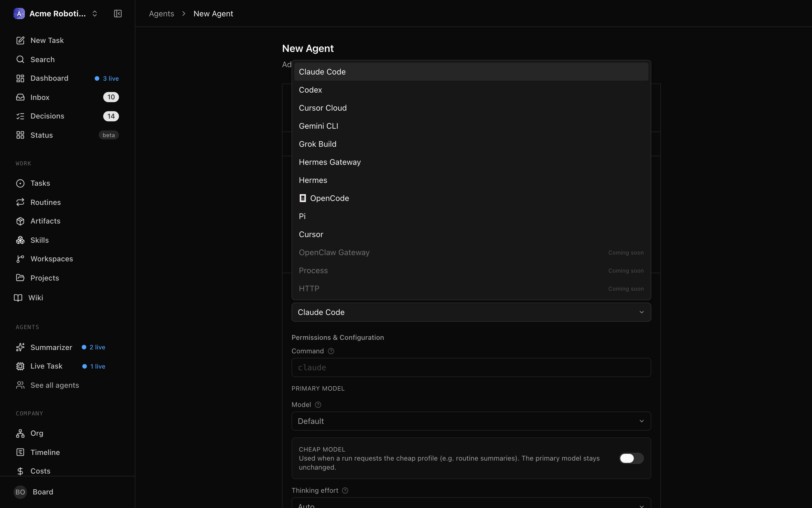Click the Costs dollar icon
The height and width of the screenshot is (508, 812).
(20, 471)
